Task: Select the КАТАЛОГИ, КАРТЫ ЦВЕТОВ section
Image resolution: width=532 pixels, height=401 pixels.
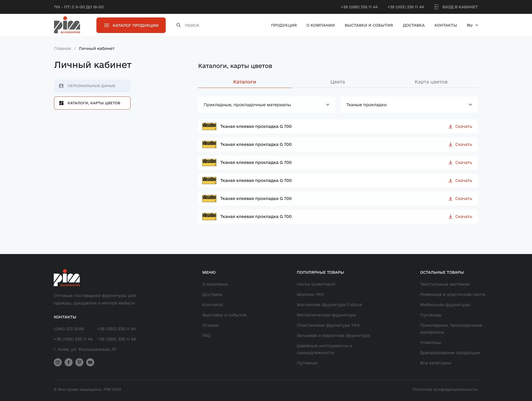Action: pos(92,103)
